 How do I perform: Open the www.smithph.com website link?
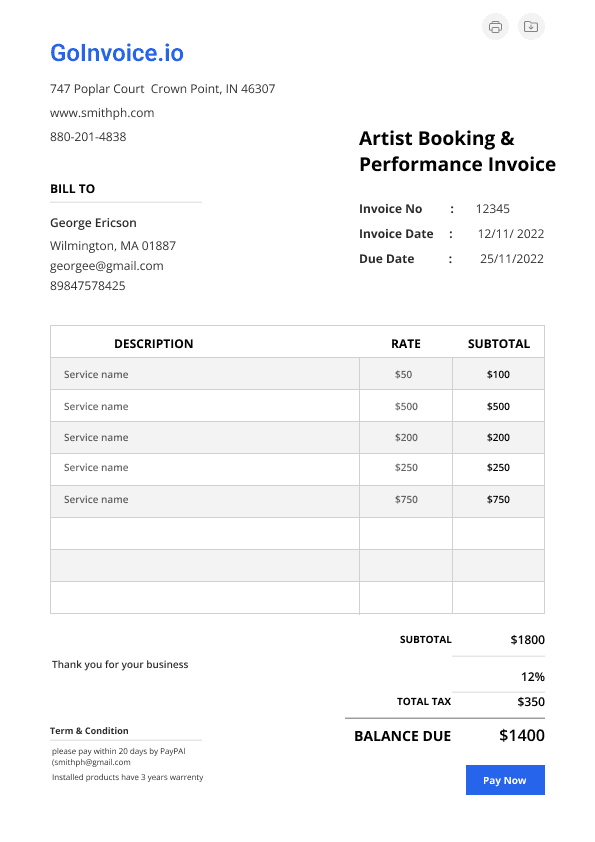(x=102, y=113)
